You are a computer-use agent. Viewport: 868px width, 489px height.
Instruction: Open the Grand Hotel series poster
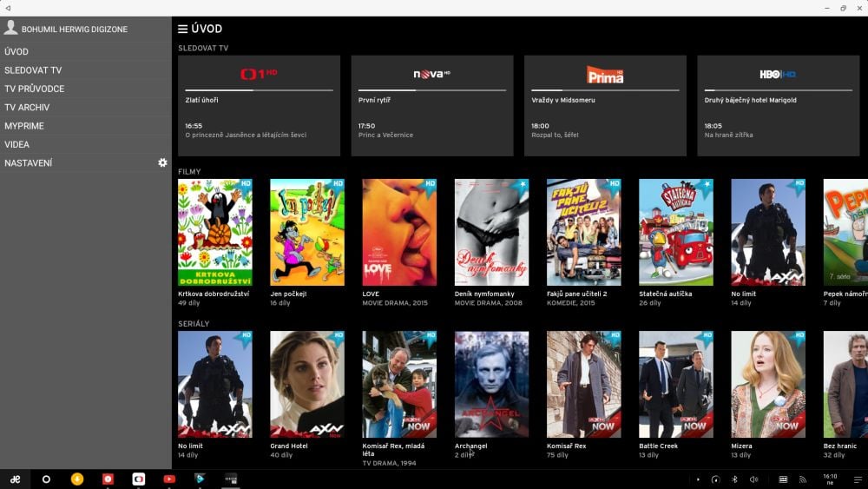pyautogui.click(x=307, y=384)
